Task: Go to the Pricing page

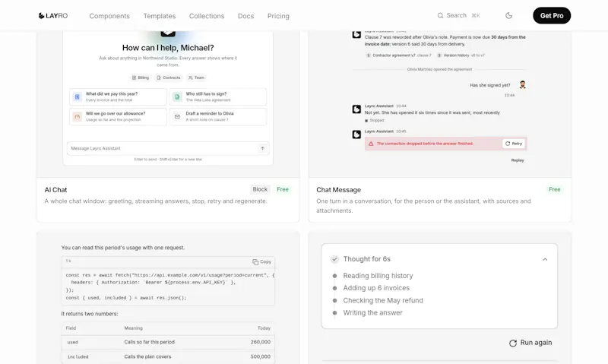Action: tap(278, 16)
